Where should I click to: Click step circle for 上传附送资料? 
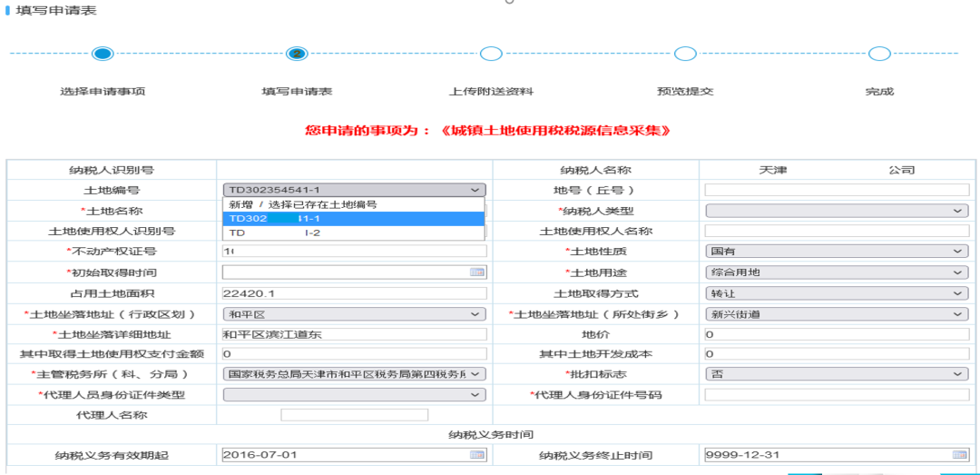coord(491,54)
